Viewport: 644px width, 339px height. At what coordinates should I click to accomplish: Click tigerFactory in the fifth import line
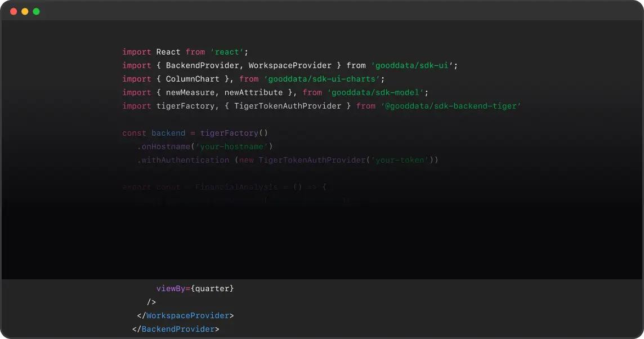pos(185,106)
